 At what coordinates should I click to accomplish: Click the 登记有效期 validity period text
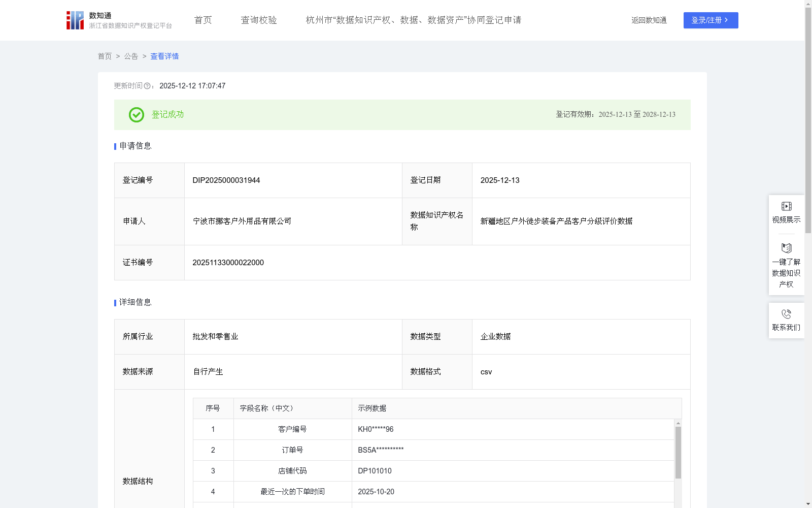point(616,115)
